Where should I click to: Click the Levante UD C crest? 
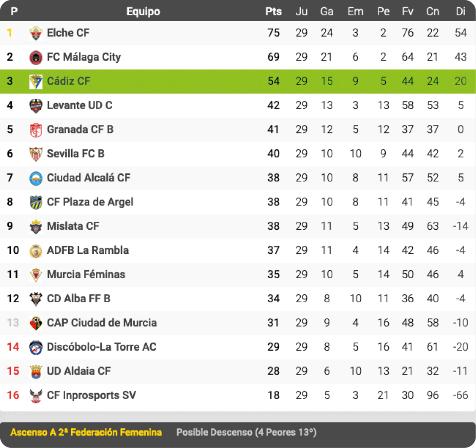[36, 106]
